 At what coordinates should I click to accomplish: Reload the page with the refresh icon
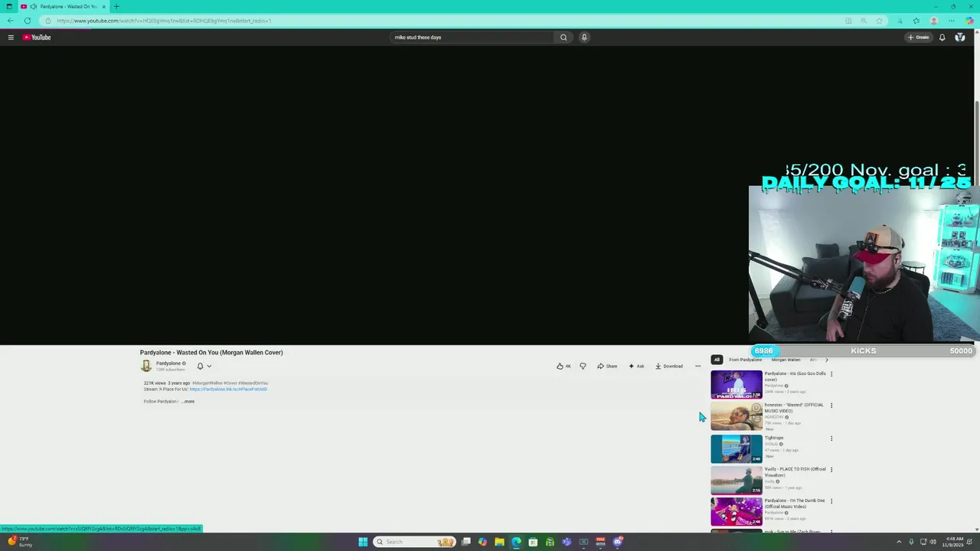28,21
